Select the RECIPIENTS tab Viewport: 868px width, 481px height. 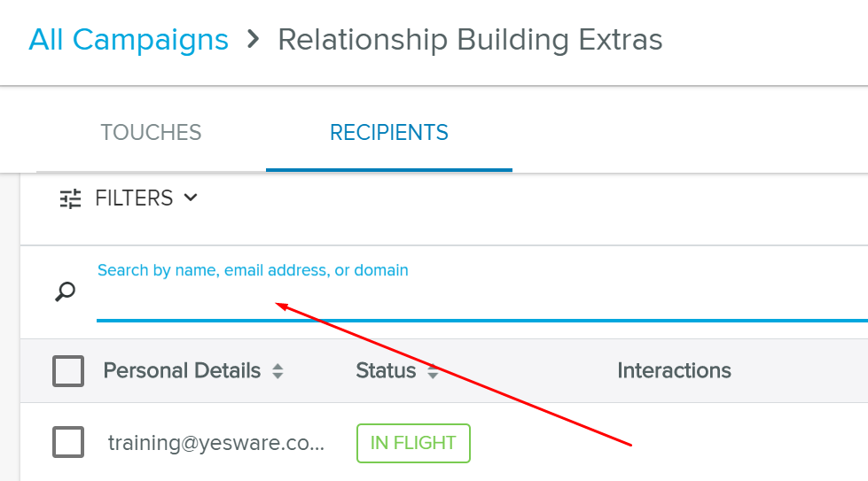pyautogui.click(x=389, y=133)
